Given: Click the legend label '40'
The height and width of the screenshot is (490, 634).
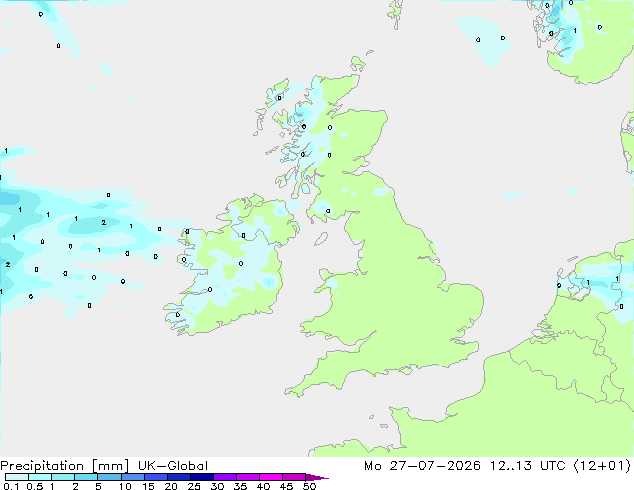Looking at the screenshot, I should [x=263, y=486].
